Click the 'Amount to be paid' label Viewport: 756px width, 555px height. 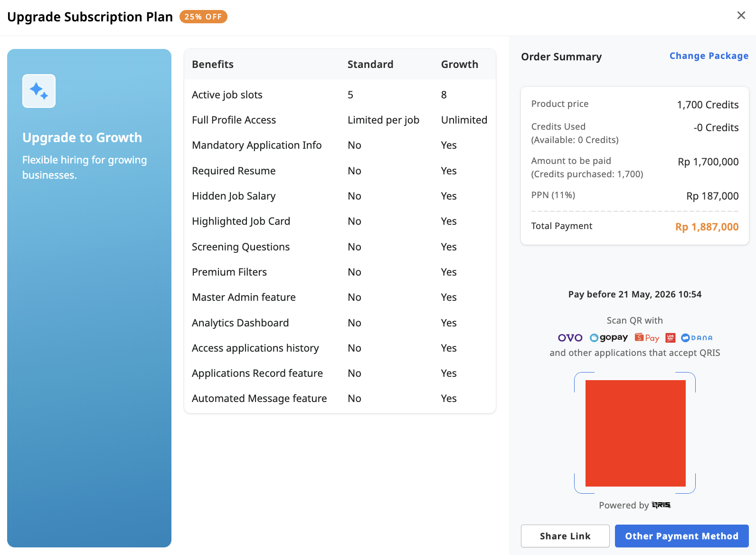(x=571, y=161)
